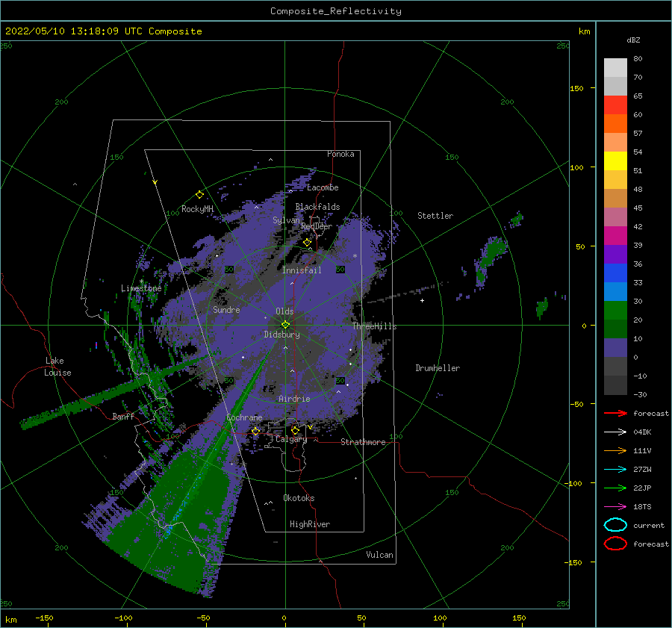Image resolution: width=672 pixels, height=628 pixels.
Task: Click the Limestone label
Action: tap(141, 288)
